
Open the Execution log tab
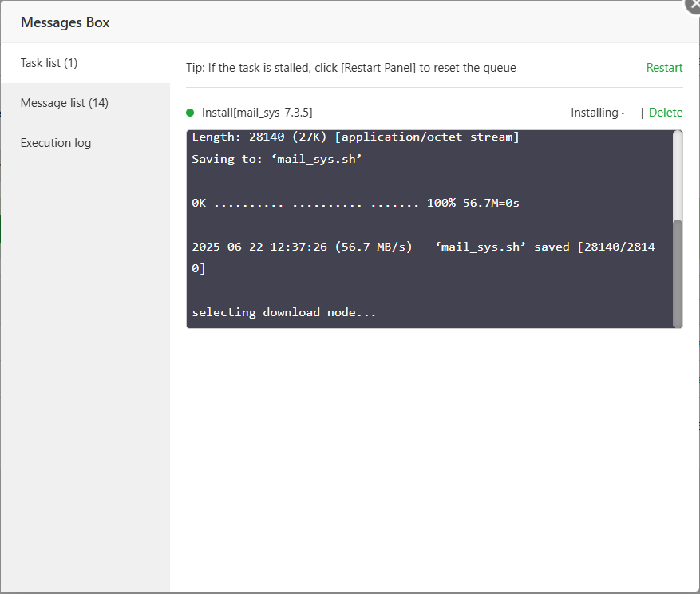tap(55, 142)
